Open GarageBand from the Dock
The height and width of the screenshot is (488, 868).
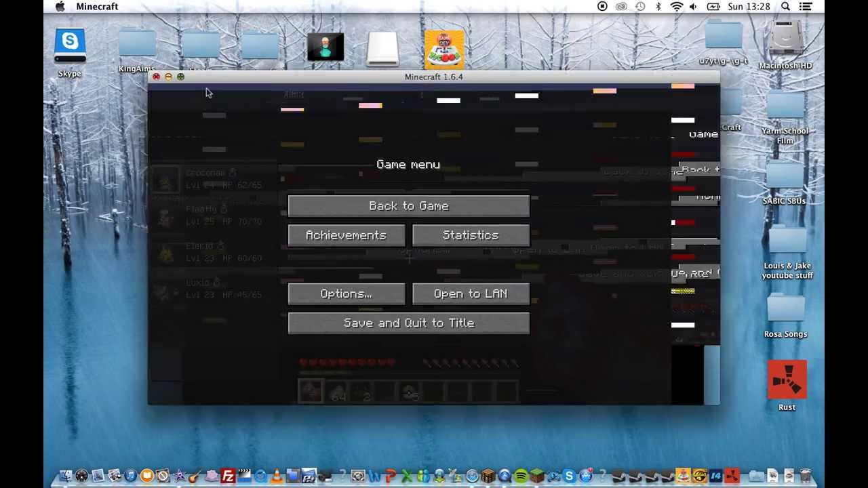194,476
